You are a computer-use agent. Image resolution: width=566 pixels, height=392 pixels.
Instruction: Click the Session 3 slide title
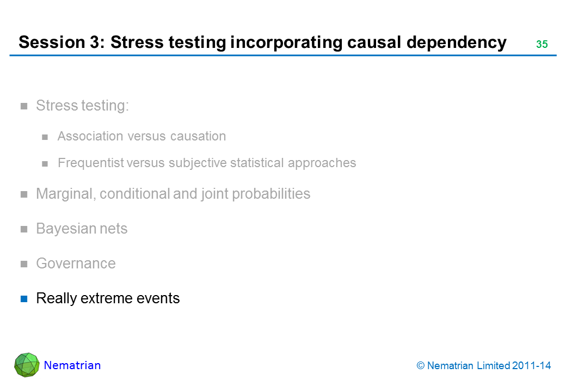(262, 42)
